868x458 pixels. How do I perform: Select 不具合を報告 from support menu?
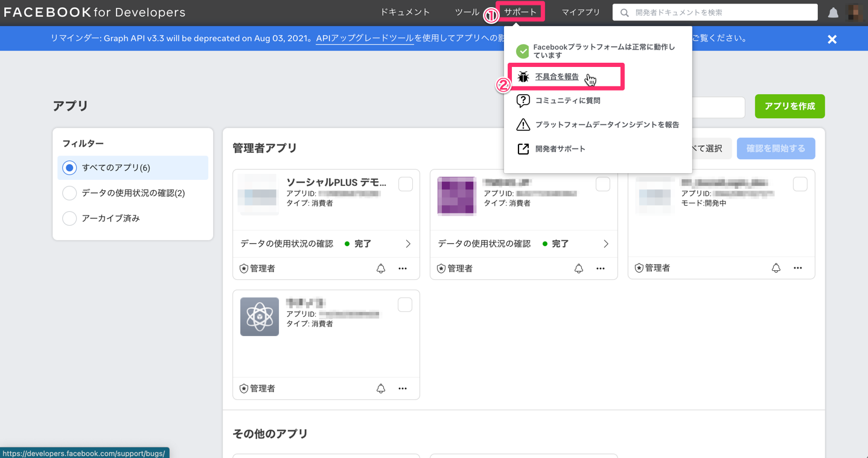(x=557, y=77)
